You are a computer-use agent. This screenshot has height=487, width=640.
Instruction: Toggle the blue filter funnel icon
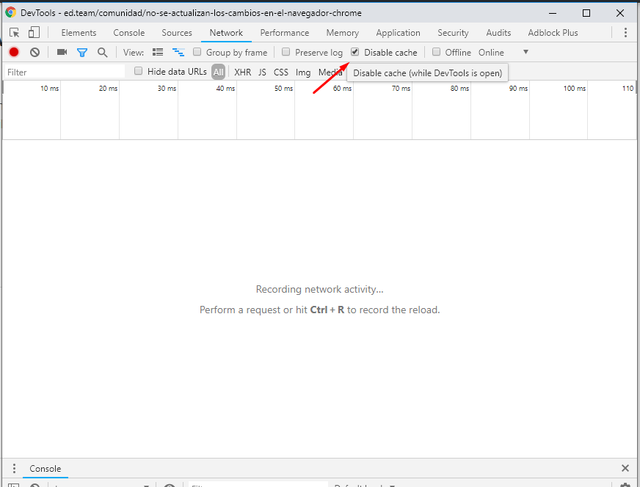82,52
